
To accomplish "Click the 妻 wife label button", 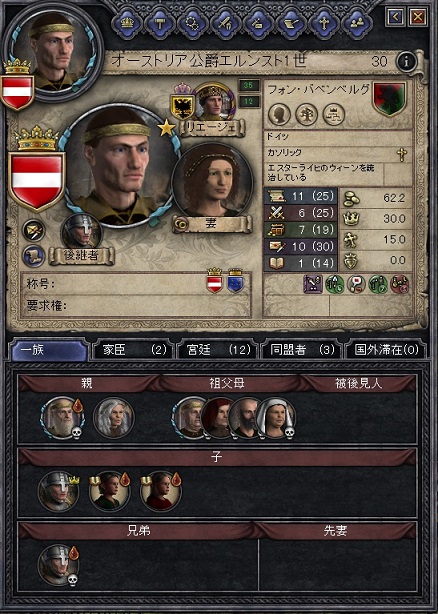I will (x=212, y=224).
